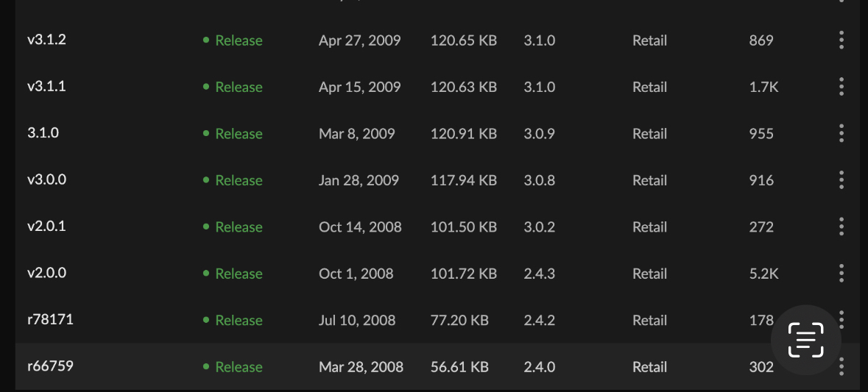Open more options for file r66759
The image size is (868, 392).
[841, 367]
